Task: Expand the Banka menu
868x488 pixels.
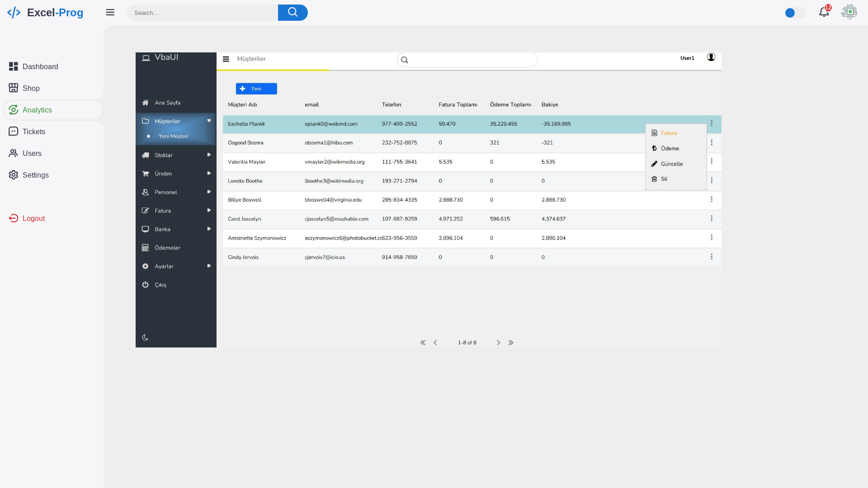Action: (209, 229)
